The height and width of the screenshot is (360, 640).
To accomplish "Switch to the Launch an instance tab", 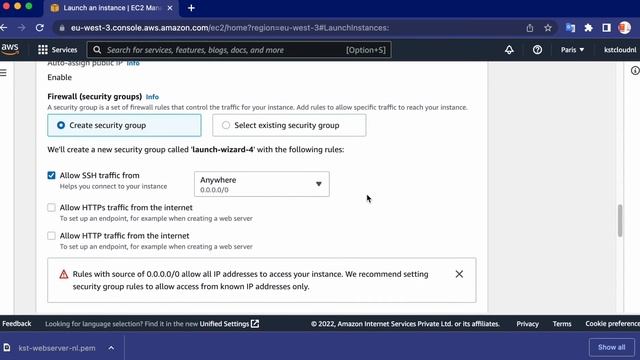I will coord(111,8).
